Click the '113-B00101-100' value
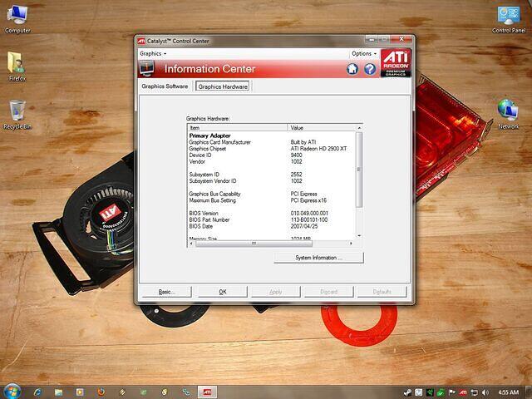The width and height of the screenshot is (532, 399). (x=309, y=219)
